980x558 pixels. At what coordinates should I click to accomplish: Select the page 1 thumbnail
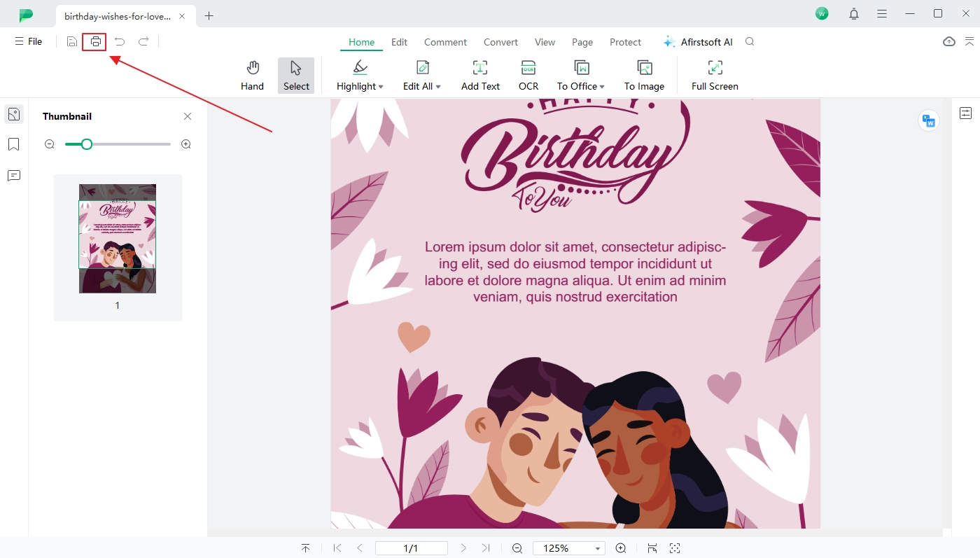(x=118, y=239)
